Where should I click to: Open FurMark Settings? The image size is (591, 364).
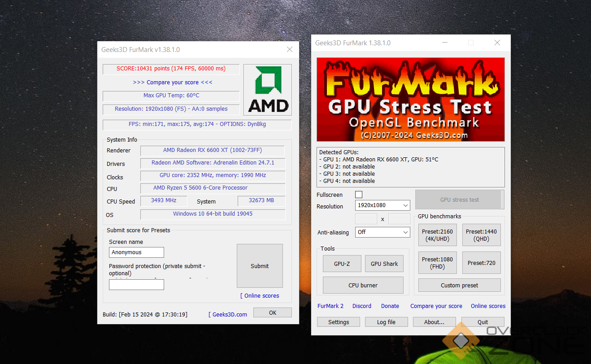tap(339, 322)
